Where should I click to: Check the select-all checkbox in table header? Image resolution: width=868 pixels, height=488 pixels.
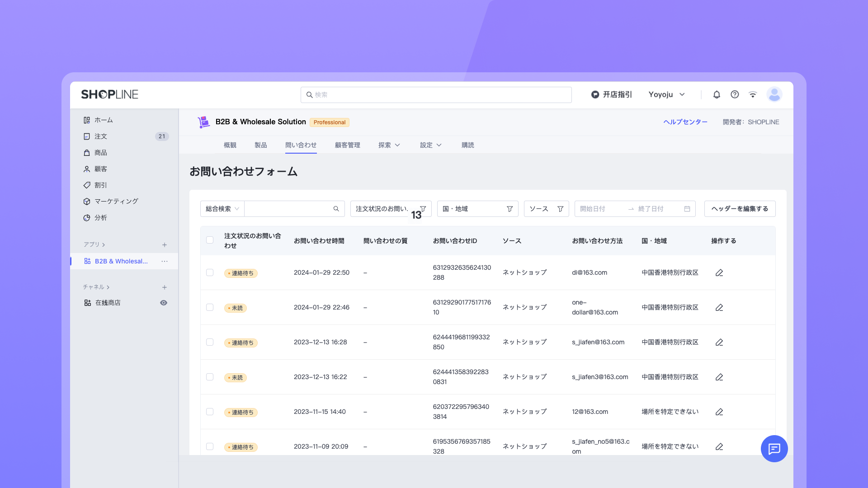pos(210,240)
